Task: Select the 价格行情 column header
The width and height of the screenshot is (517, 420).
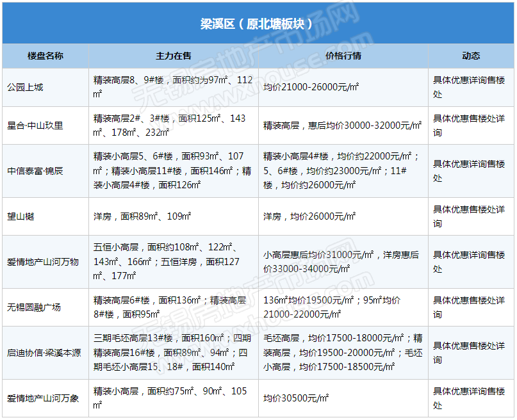Action: 343,56
